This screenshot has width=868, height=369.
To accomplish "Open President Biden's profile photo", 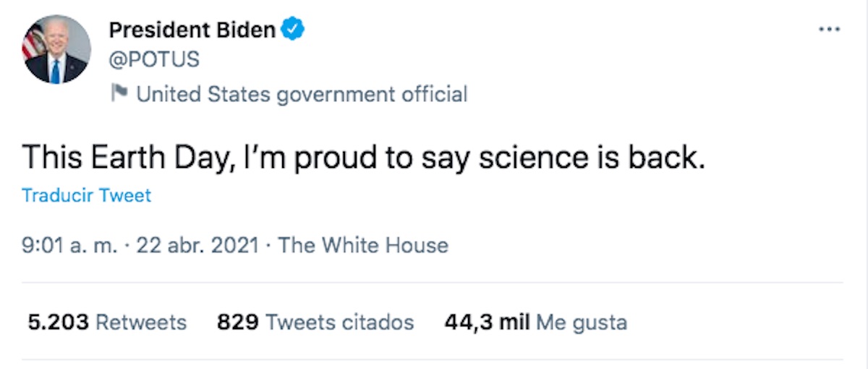I will pos(57,48).
